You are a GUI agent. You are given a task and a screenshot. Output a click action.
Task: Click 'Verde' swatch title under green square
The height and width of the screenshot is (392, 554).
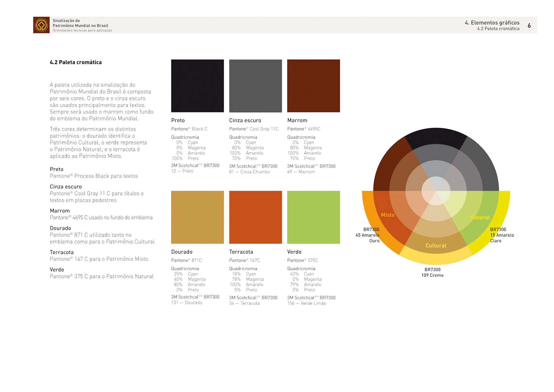pos(294,252)
